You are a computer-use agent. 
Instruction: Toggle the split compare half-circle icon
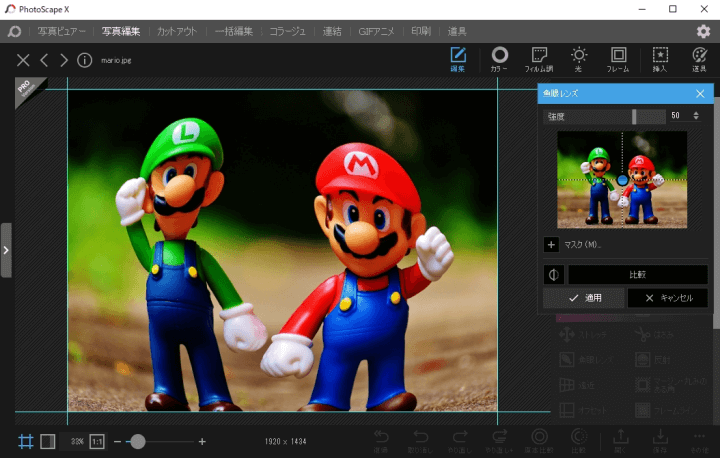coord(554,275)
